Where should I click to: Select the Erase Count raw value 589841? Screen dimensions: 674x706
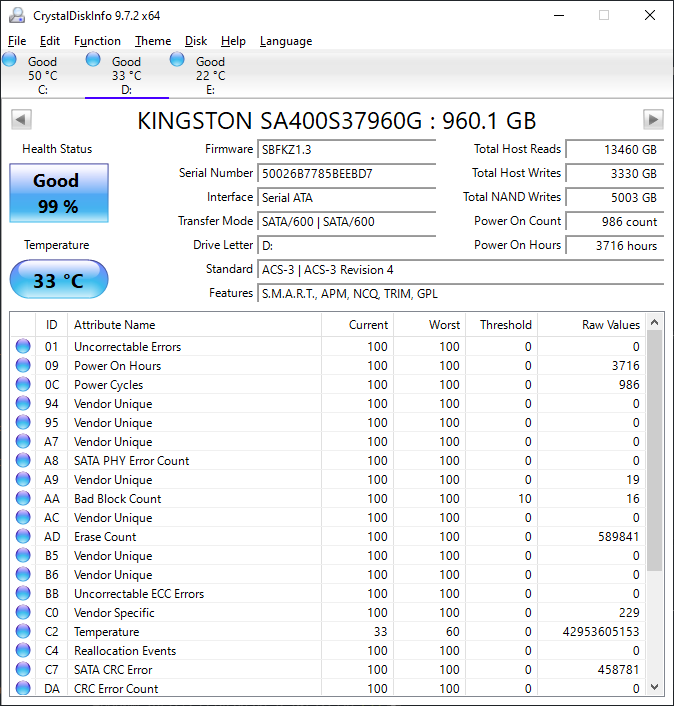coord(619,537)
